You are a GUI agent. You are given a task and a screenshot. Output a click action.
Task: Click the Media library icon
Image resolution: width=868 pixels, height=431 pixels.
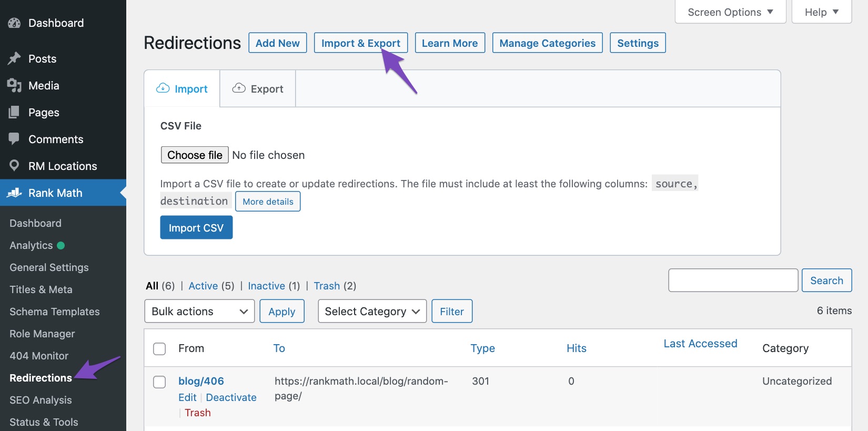pos(14,85)
